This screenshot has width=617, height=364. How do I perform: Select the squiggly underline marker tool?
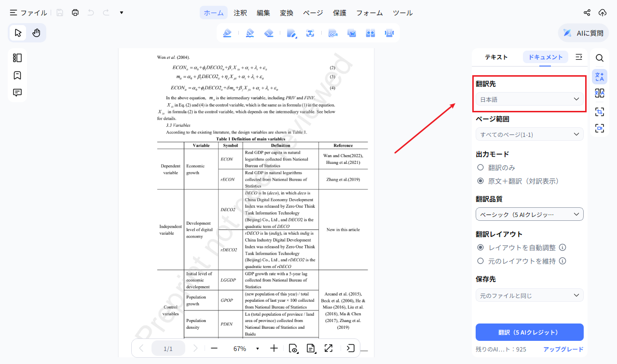(x=250, y=33)
